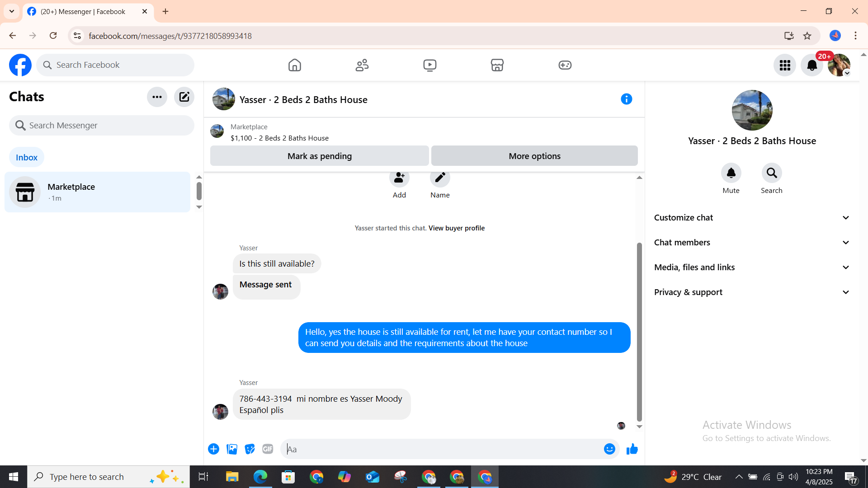Expand the Chat members section
868x488 pixels.
(x=752, y=243)
